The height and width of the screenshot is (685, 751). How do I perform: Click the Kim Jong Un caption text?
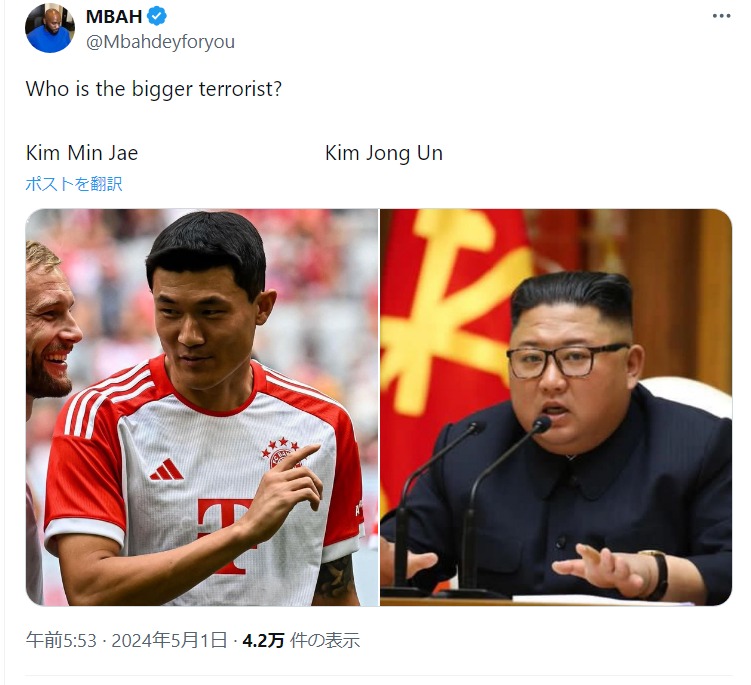pyautogui.click(x=384, y=153)
